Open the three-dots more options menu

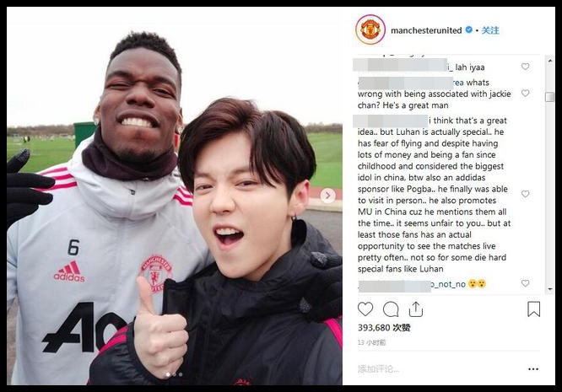[x=533, y=369]
